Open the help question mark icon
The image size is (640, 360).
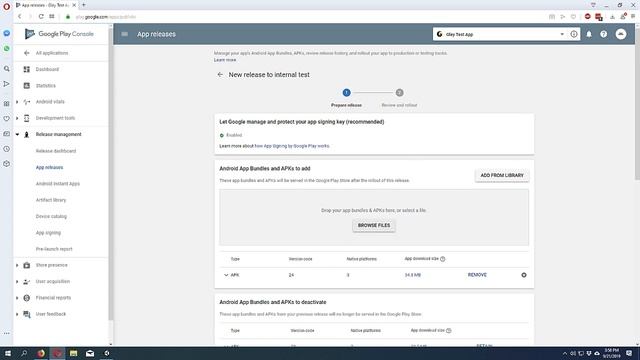pos(604,34)
